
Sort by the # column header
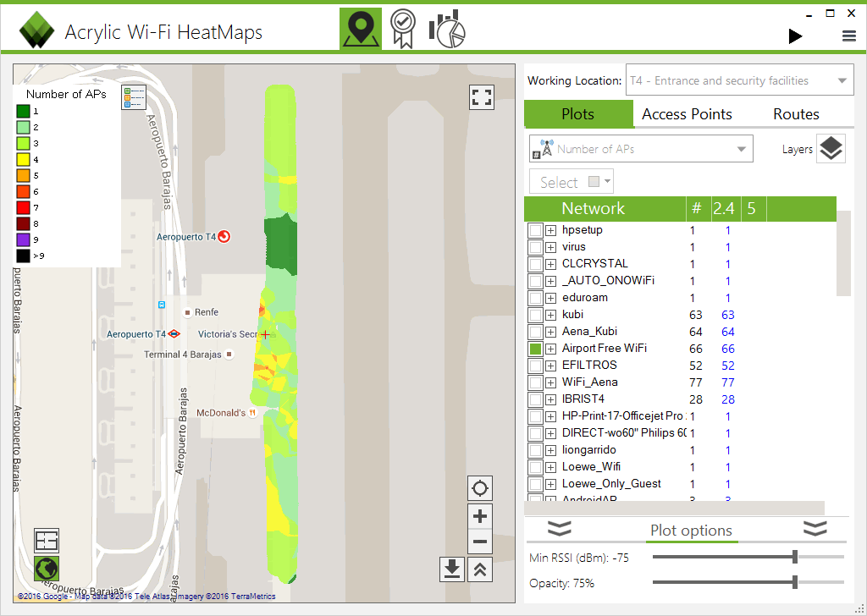tap(697, 208)
